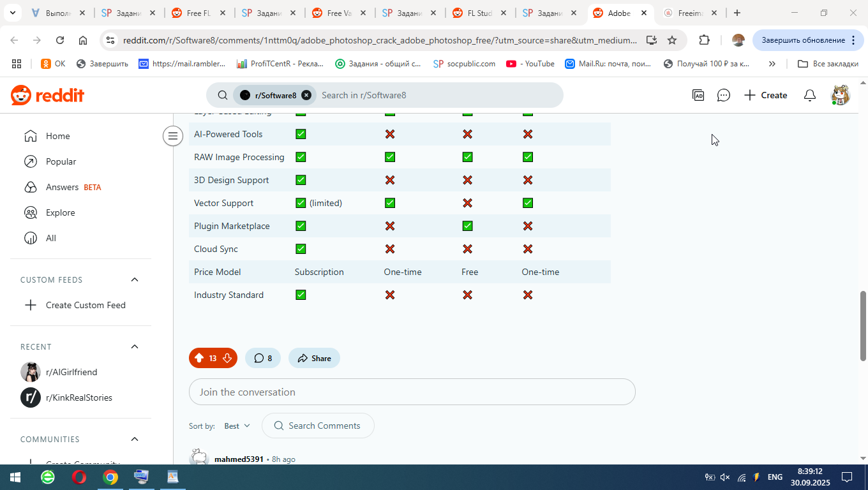868x490 pixels.
Task: Go to Chrome home page icon
Action: (83, 40)
